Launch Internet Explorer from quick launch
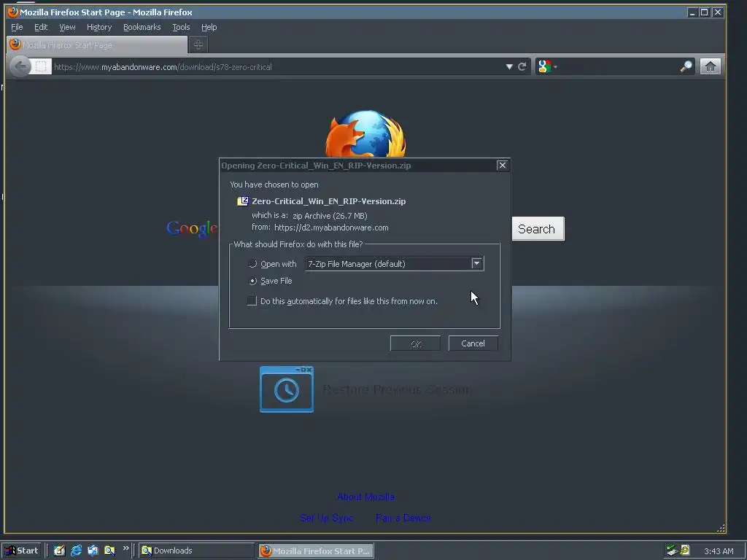The height and width of the screenshot is (560, 747). (76, 551)
